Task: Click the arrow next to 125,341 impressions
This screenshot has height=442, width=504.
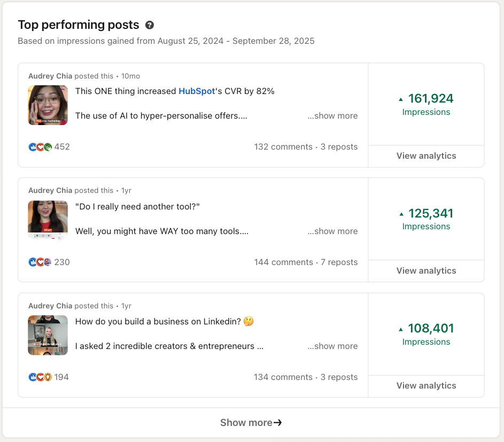Action: click(401, 214)
